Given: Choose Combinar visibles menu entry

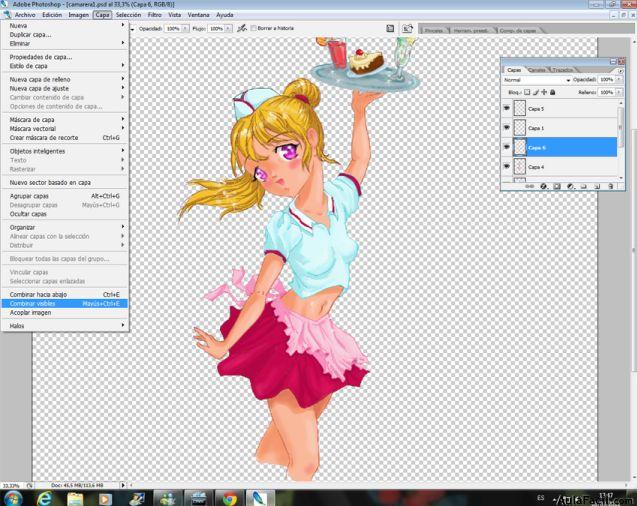Looking at the screenshot, I should [x=65, y=303].
